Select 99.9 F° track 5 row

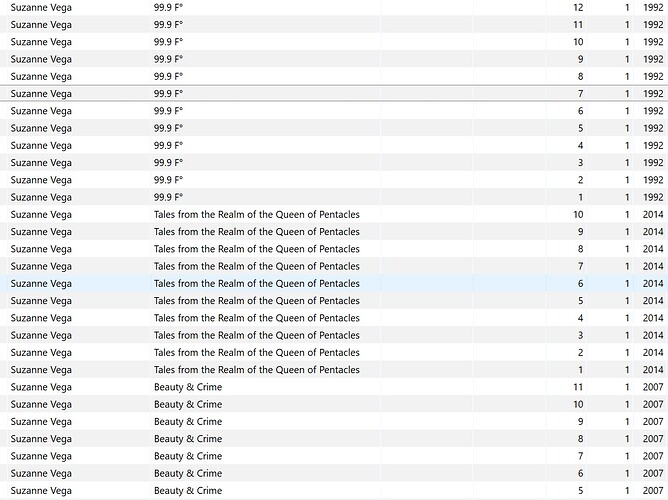click(x=334, y=128)
